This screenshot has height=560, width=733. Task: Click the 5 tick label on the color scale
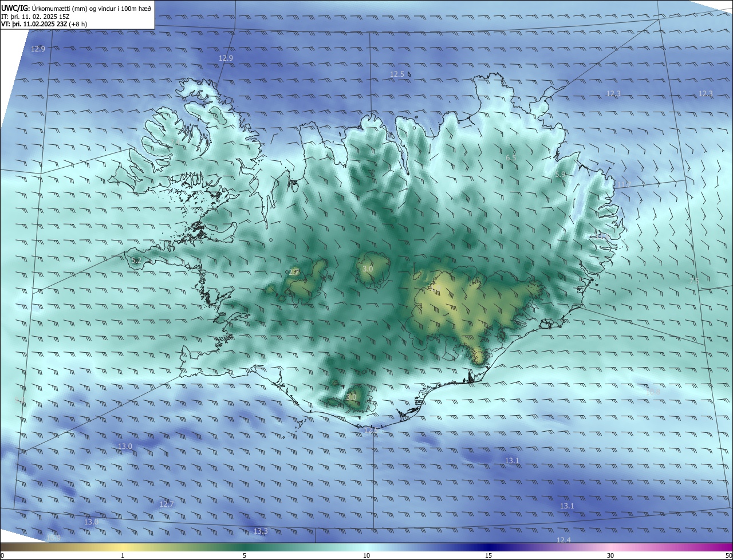245,555
